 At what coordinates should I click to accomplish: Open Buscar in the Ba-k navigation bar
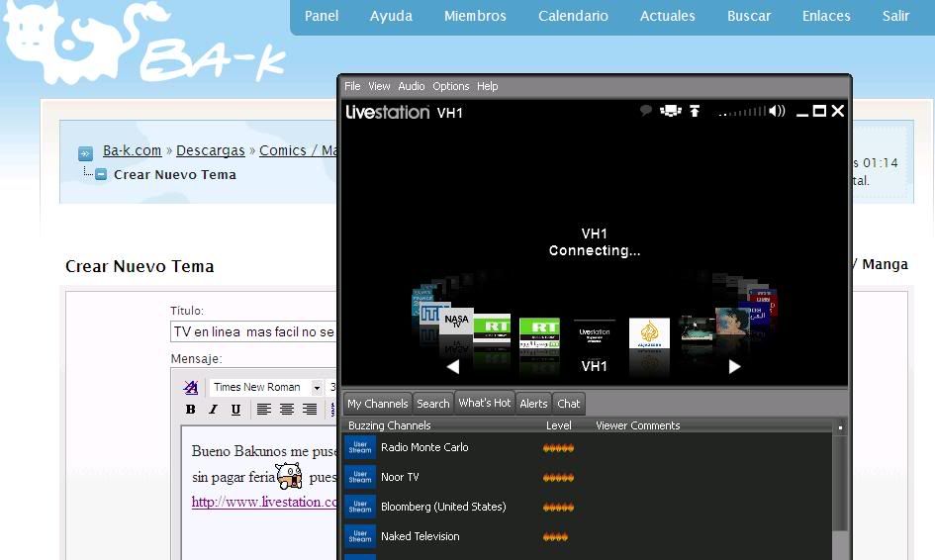pyautogui.click(x=749, y=16)
